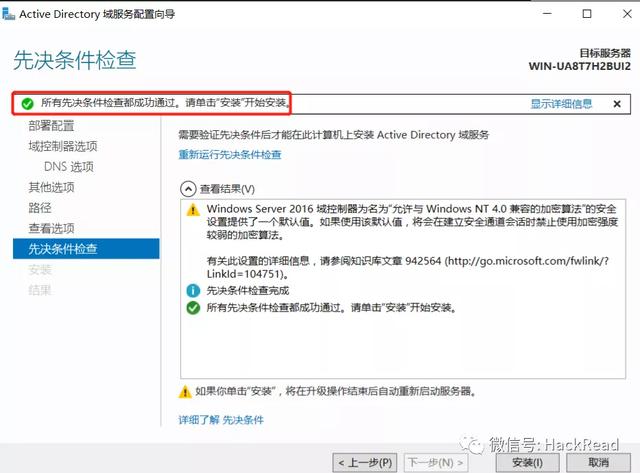Click the 安装(I) button
Viewport: 640px width, 473px height.
(x=527, y=463)
